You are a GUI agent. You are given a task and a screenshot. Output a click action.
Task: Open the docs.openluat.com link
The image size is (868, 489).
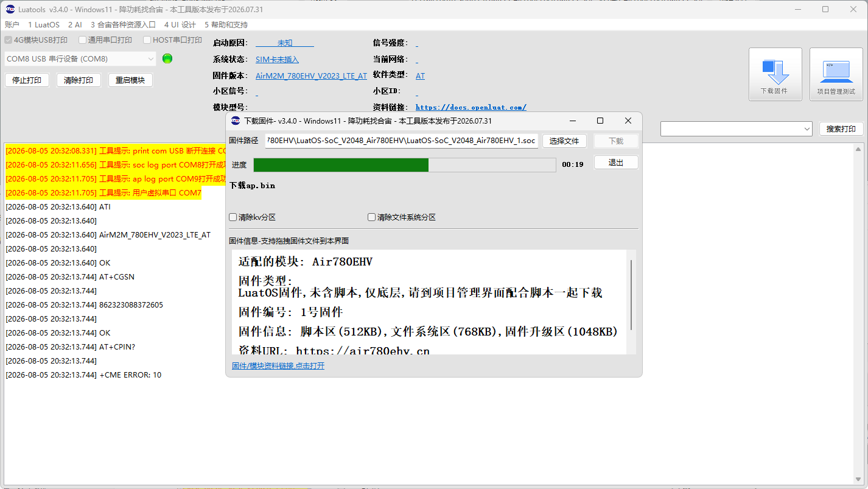pyautogui.click(x=471, y=108)
